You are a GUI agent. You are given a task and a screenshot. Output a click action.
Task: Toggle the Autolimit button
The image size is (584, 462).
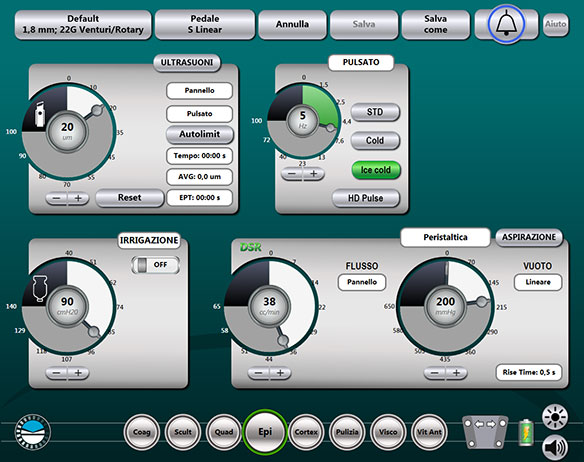click(x=200, y=135)
